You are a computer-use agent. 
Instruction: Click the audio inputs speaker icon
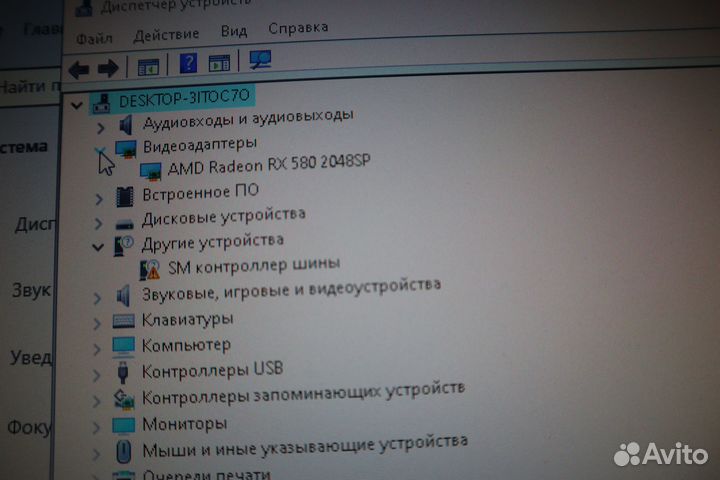click(x=125, y=125)
